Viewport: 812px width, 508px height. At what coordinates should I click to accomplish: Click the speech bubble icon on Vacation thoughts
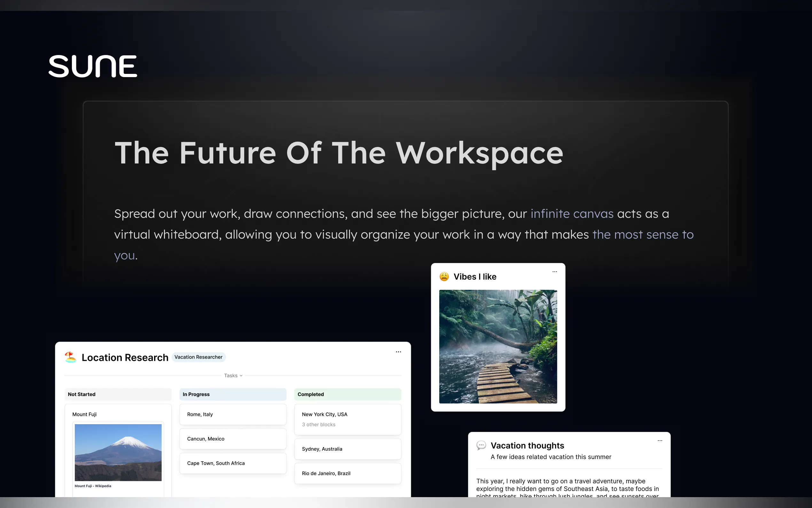tap(481, 446)
